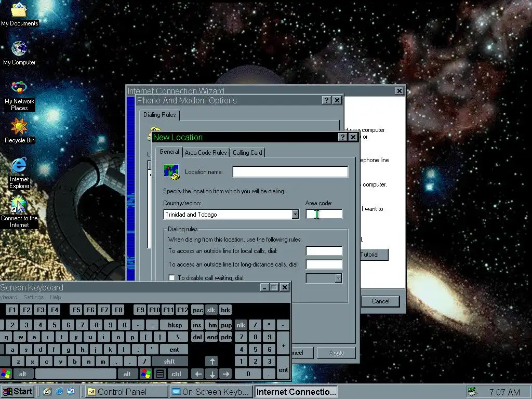Click the long-distance outside line field
This screenshot has width=532, height=399.
[x=324, y=264]
